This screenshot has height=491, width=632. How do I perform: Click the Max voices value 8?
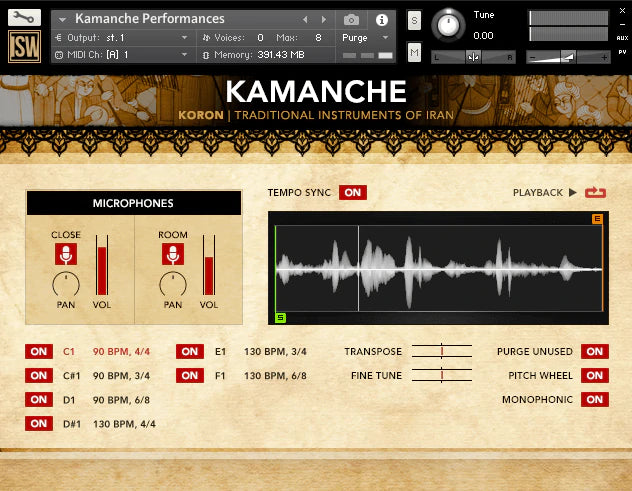(318, 37)
